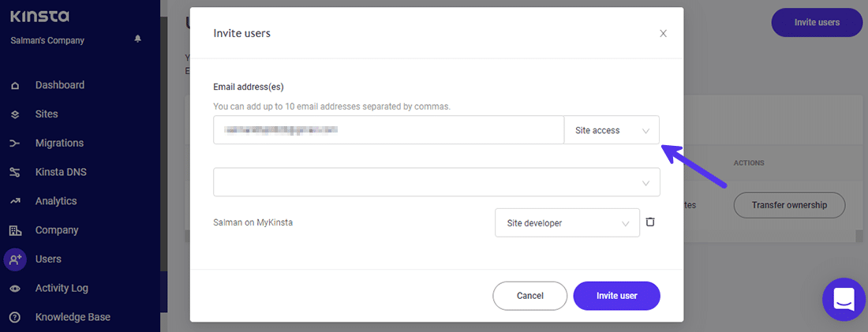
Task: Click the Dashboard home icon
Action: point(15,85)
